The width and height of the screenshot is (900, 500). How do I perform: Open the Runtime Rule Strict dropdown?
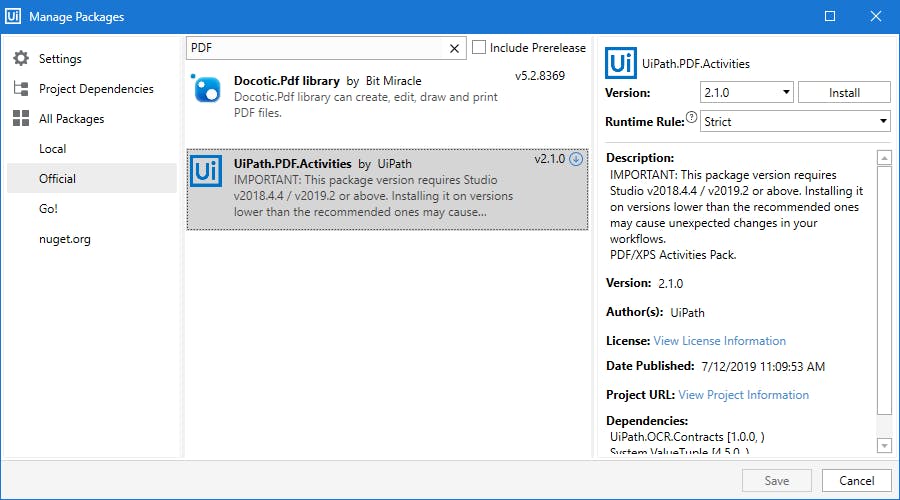pos(795,122)
